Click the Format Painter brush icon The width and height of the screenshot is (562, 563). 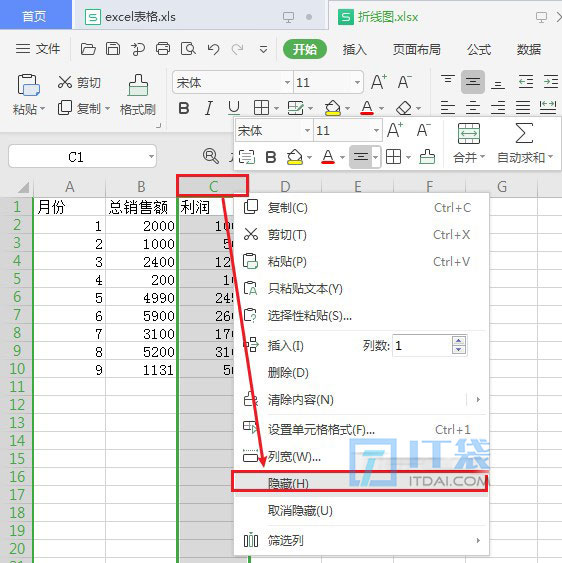[138, 85]
